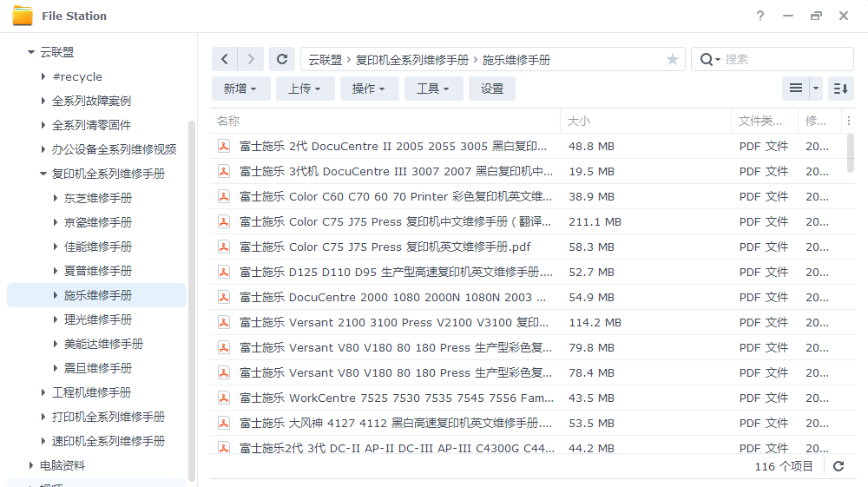Open the column options three-dot menu
The width and height of the screenshot is (868, 487).
[x=849, y=121]
